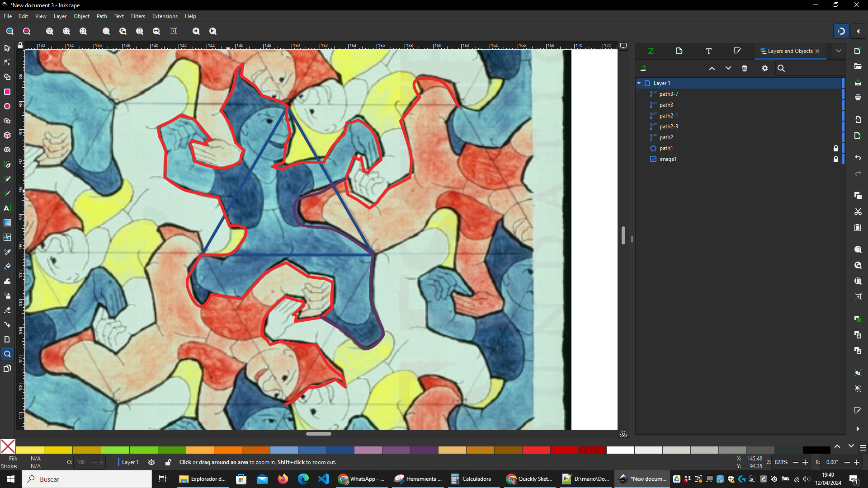Open layers panel settings gear
This screenshot has height=488, width=868.
(765, 68)
